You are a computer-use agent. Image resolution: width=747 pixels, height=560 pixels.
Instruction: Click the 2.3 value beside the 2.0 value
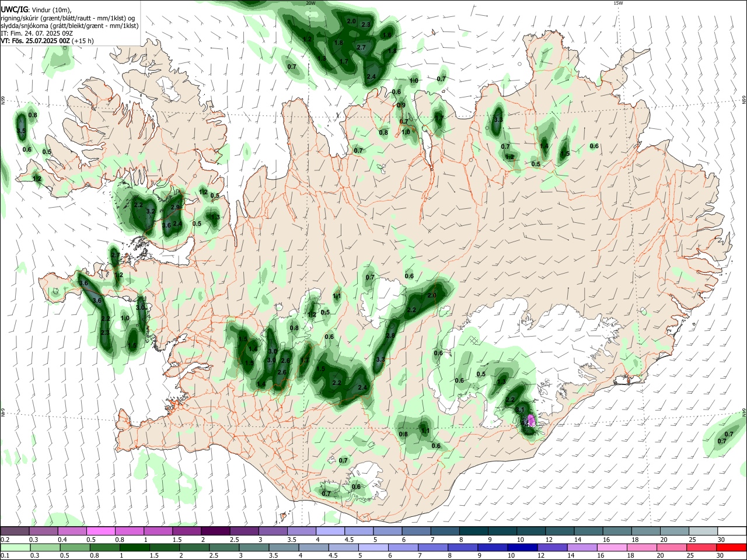pos(366,24)
